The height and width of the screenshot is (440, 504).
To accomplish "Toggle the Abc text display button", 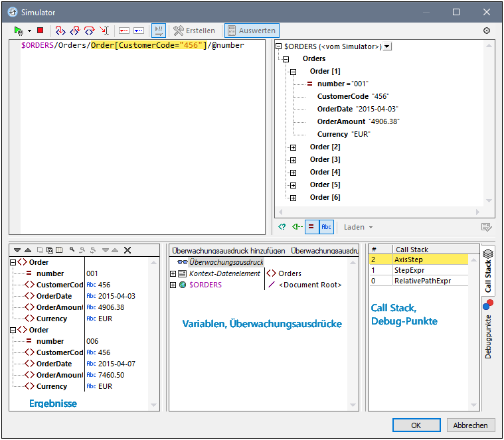I will (x=326, y=227).
